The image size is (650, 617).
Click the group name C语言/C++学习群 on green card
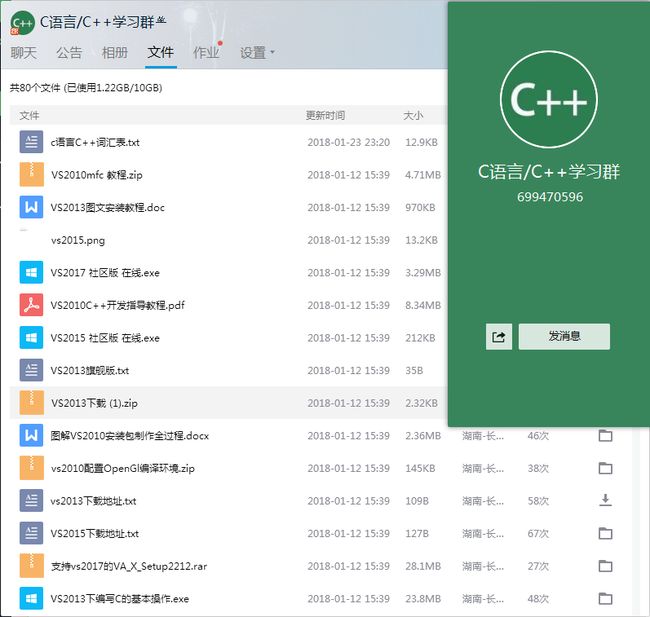[x=549, y=172]
